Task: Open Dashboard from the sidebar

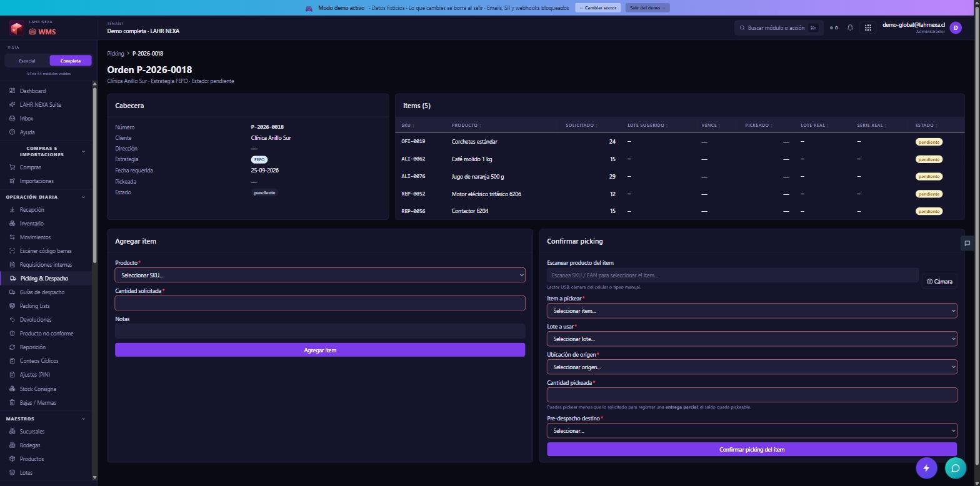Action: [x=32, y=91]
